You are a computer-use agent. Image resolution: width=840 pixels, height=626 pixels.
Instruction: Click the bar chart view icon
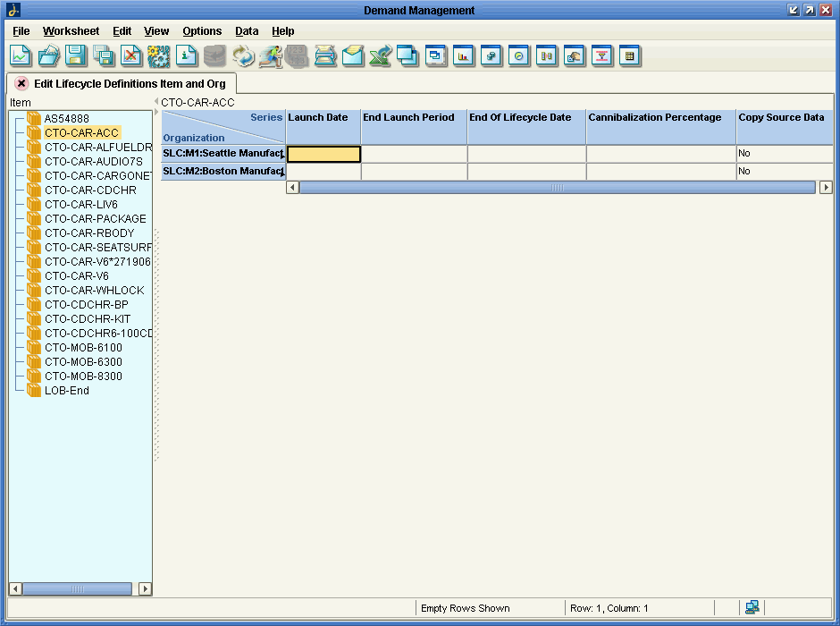pos(464,55)
